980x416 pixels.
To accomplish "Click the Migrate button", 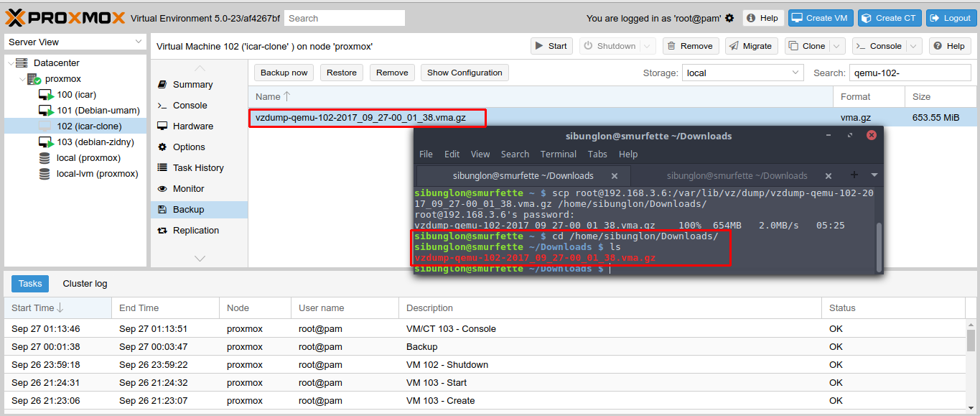I will click(751, 46).
